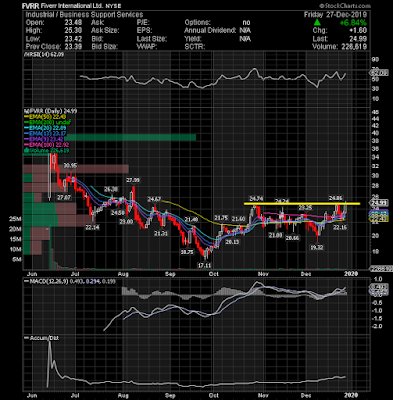The image size is (393, 400).
Task: Click the 24.24 price label
Action: (281, 201)
